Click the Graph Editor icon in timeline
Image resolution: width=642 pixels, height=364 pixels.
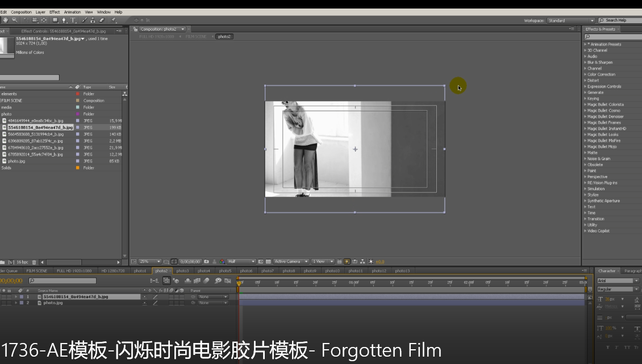point(228,281)
